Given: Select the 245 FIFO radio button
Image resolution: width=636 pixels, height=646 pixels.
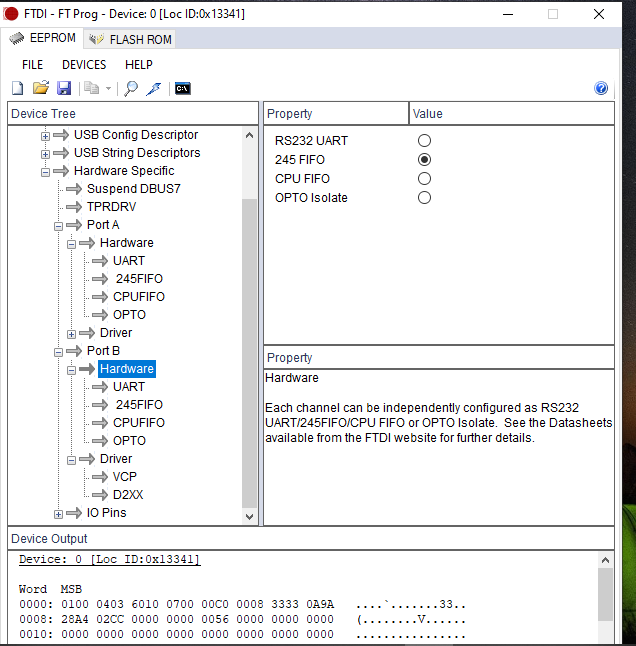Looking at the screenshot, I should click(424, 159).
